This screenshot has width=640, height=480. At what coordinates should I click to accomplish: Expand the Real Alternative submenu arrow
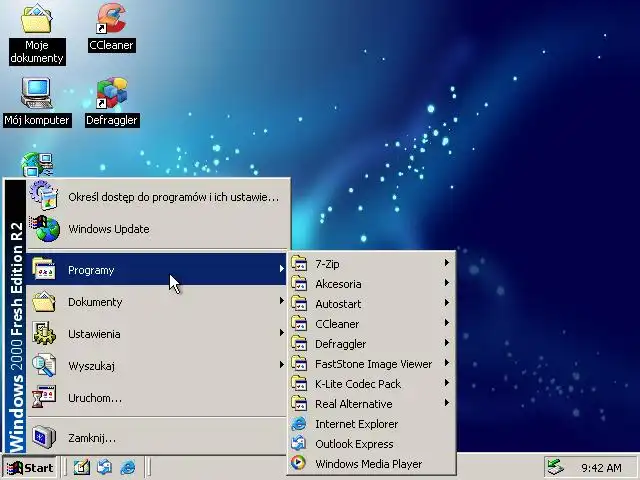(447, 403)
